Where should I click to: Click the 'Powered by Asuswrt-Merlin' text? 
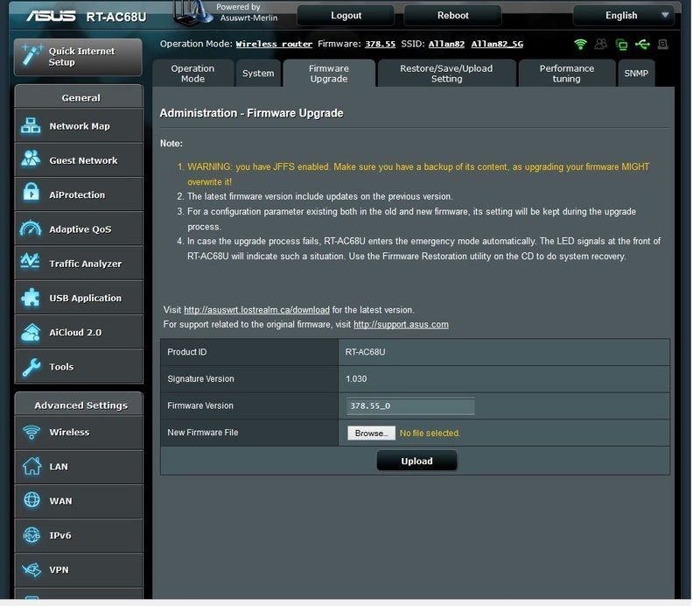coord(247,12)
